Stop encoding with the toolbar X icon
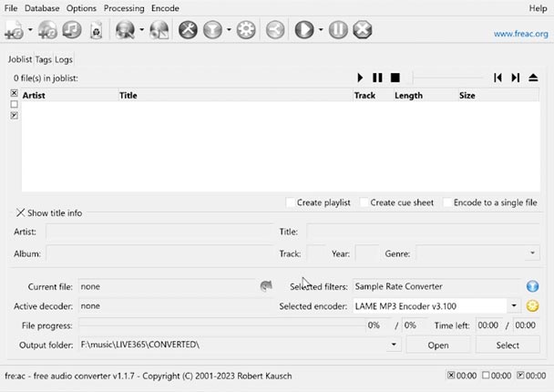Screen dimensions: 554x392 pyautogui.click(x=362, y=31)
